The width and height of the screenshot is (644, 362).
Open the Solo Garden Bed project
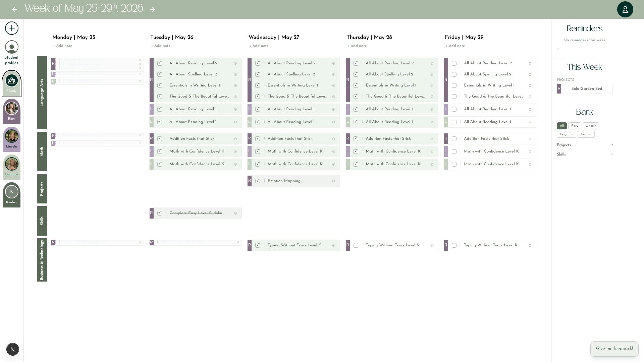587,89
